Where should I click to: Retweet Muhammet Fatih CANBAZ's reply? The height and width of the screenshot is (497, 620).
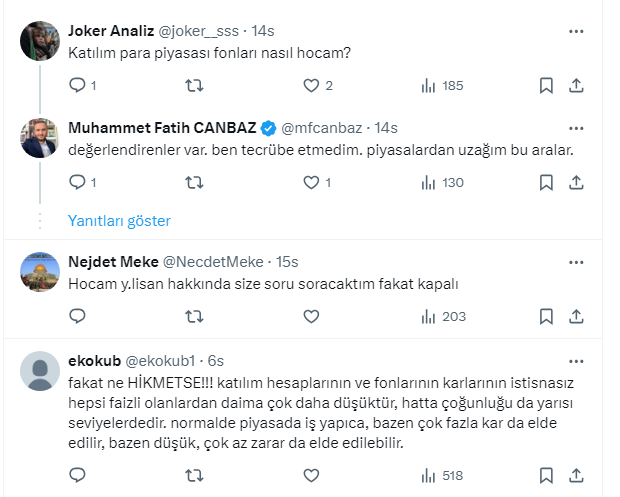[x=194, y=182]
